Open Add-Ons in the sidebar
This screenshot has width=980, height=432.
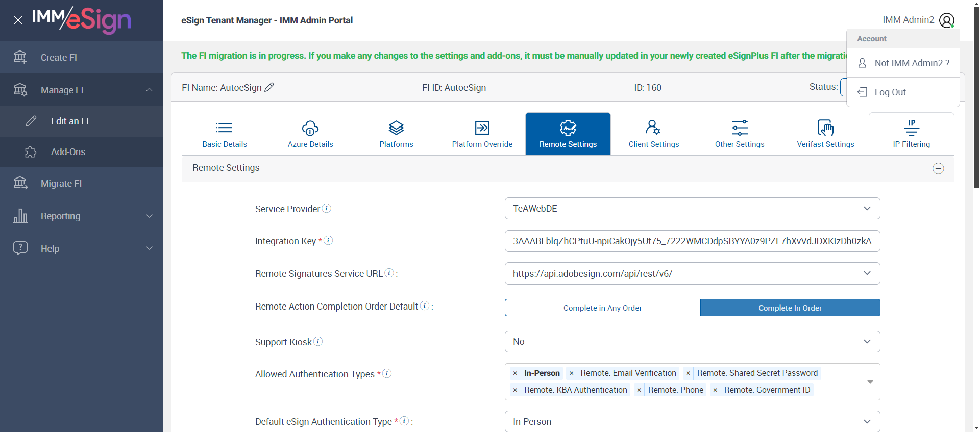click(68, 152)
